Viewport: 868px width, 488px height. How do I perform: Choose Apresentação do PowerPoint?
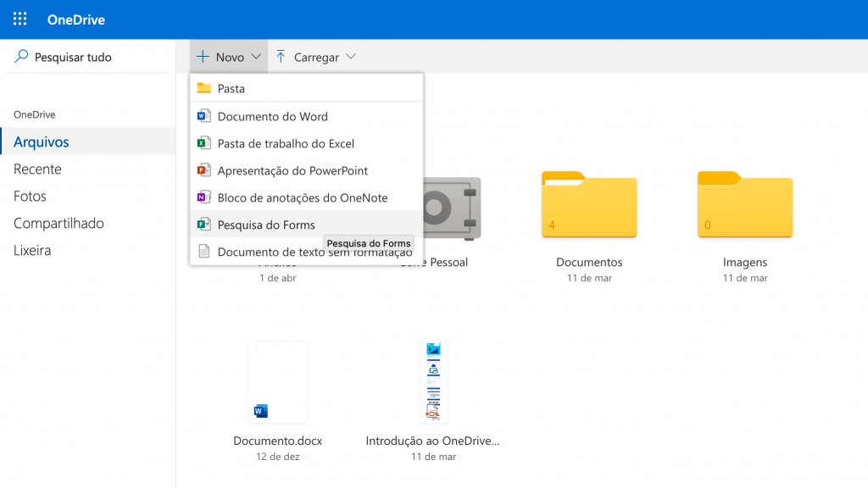(306, 170)
